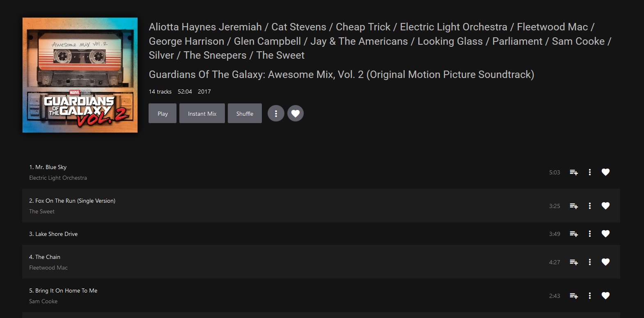Add The Chain to playlist

[573, 262]
